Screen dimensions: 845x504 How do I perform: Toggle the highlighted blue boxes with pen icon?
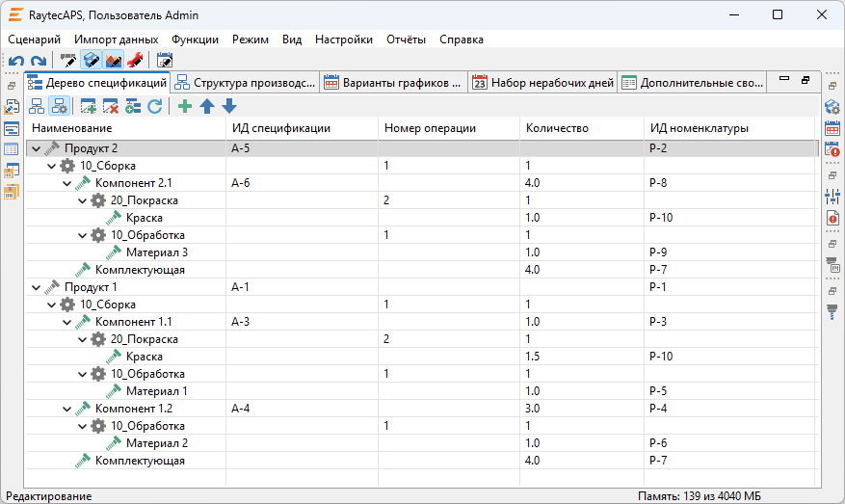point(92,61)
